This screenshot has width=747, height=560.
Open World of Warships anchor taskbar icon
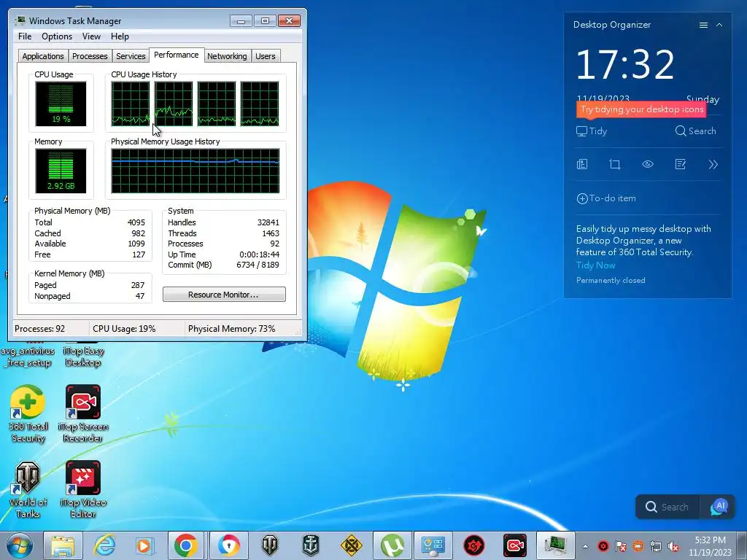pyautogui.click(x=311, y=545)
